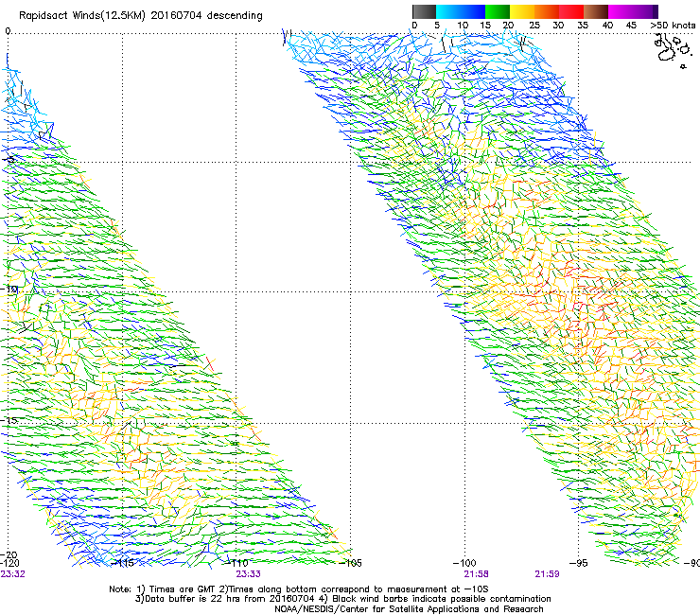Click the '30' label under the color bar
The width and height of the screenshot is (700, 615).
558,26
